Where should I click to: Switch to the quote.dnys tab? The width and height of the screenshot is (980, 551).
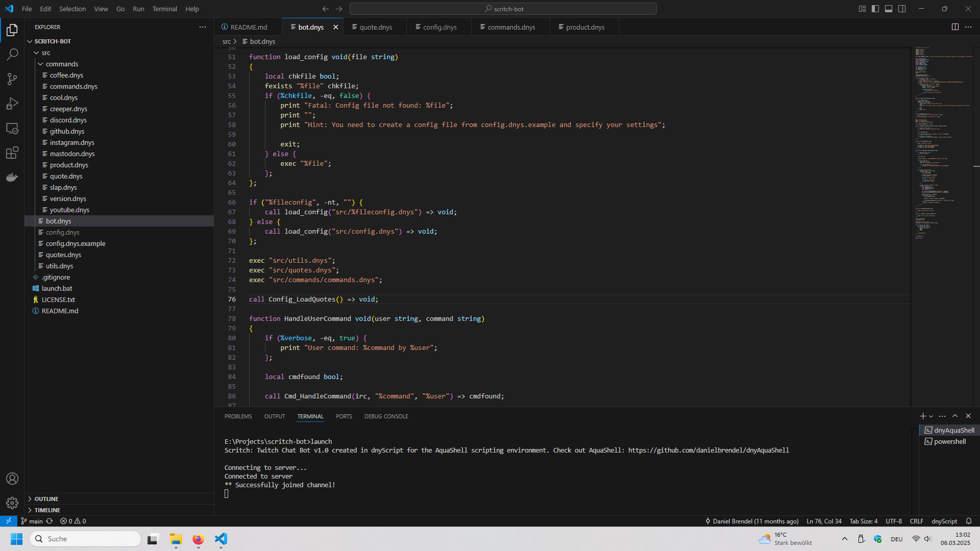pos(375,27)
